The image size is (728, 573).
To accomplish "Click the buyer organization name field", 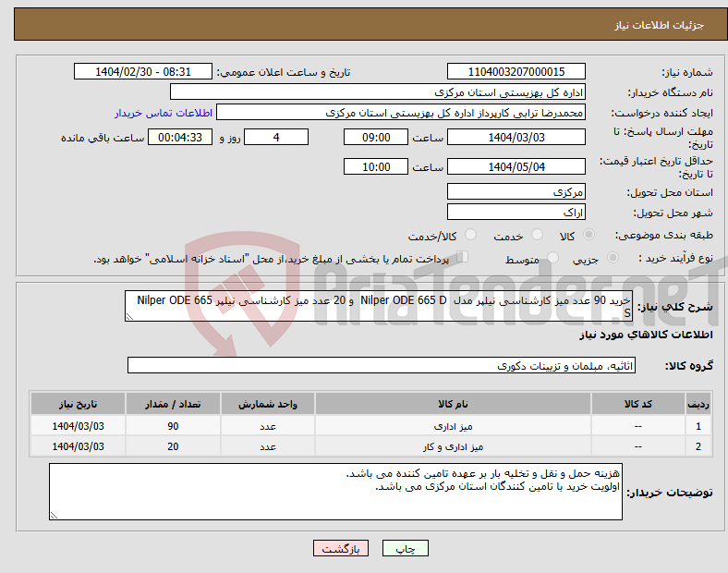I will pos(378,91).
